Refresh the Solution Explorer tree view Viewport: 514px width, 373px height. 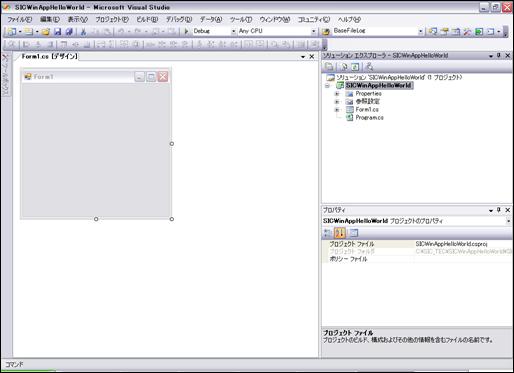tap(355, 67)
